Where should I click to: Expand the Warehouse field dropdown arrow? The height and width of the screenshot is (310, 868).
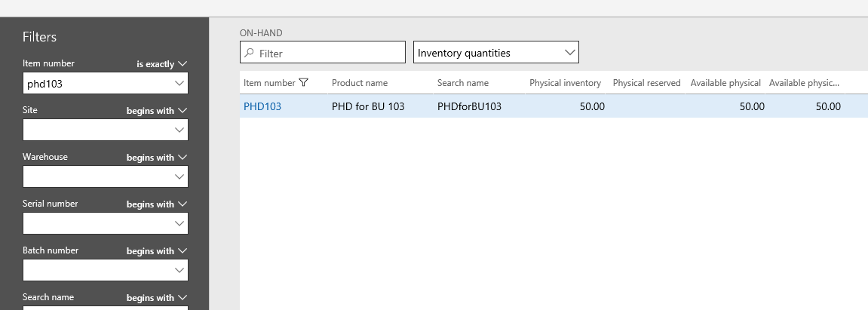pos(179,177)
